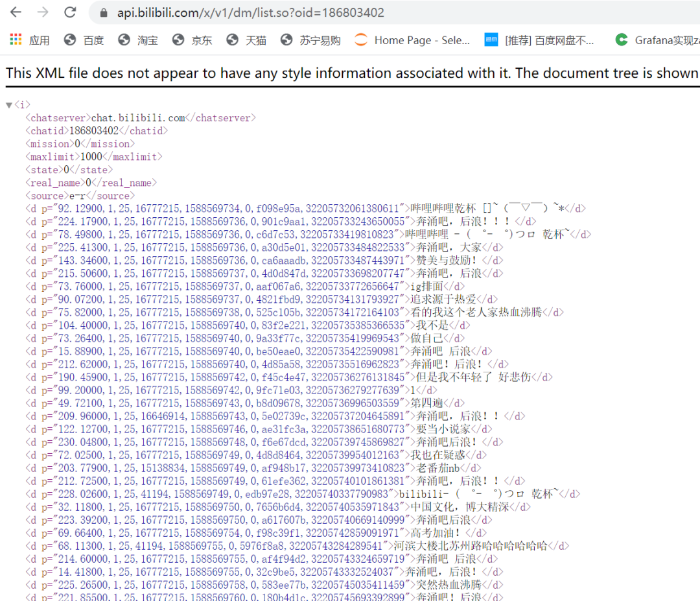The image size is (700, 601).
Task: Click the line with user hash edb97e28
Action: [303, 494]
